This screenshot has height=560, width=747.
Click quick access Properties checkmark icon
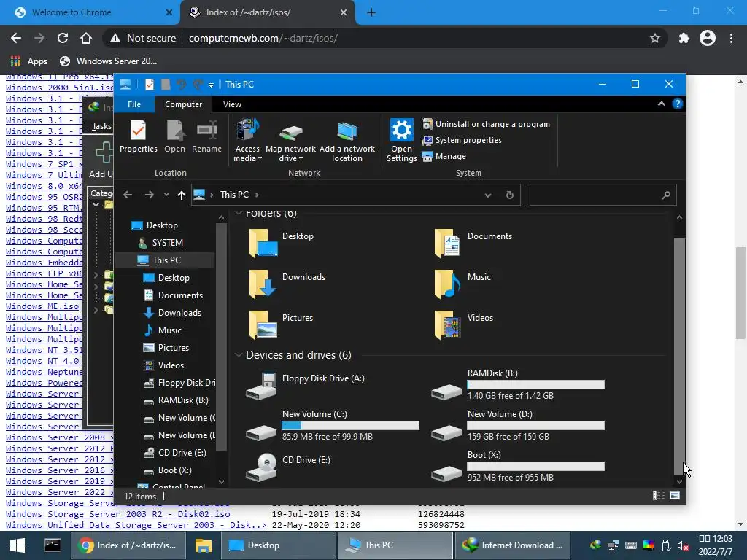[x=149, y=85]
